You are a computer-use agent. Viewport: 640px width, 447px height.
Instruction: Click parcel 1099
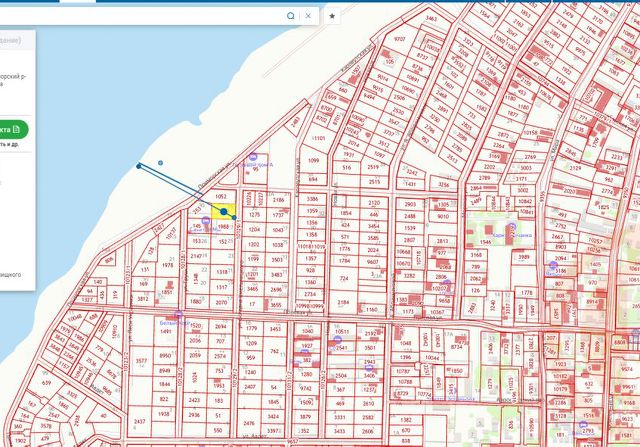(x=313, y=160)
